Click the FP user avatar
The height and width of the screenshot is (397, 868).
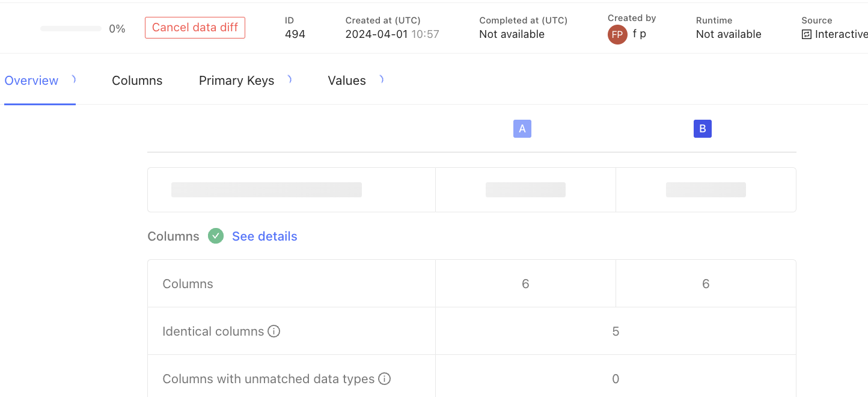click(x=617, y=35)
